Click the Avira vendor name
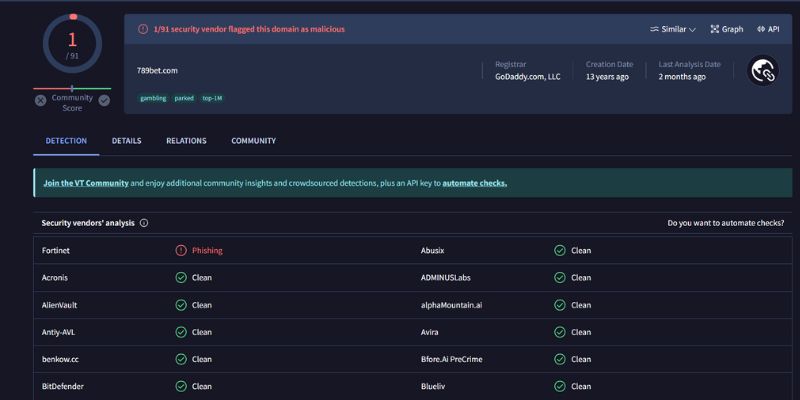The width and height of the screenshot is (800, 400). coord(429,332)
